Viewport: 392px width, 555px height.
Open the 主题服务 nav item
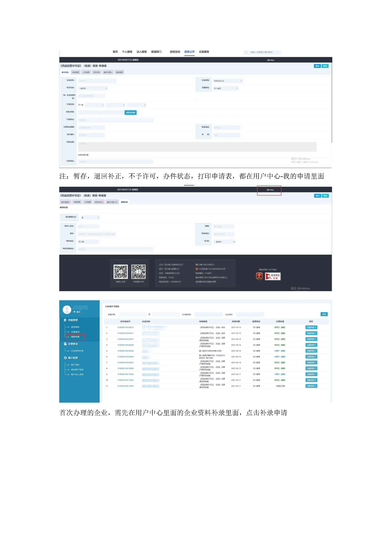coord(204,52)
